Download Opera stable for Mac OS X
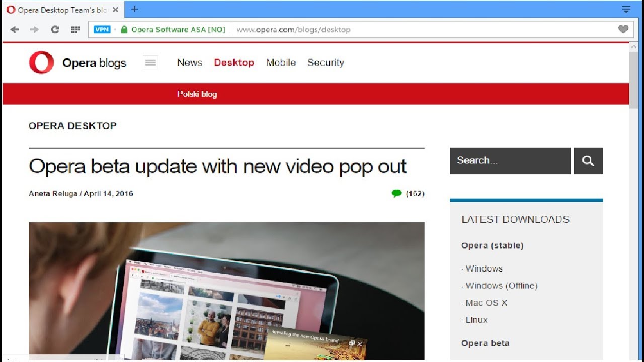 coord(486,303)
